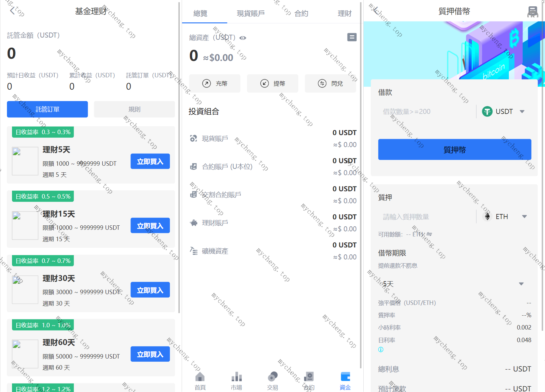The height and width of the screenshot is (392, 545).
Task: Select the Rules toggle button
Action: 134,109
